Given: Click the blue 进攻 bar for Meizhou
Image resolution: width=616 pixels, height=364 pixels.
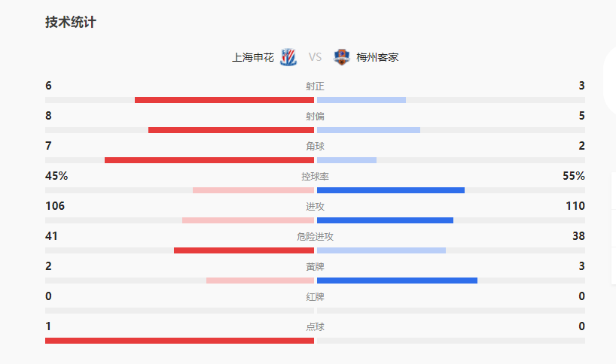Looking at the screenshot, I should [x=385, y=220].
